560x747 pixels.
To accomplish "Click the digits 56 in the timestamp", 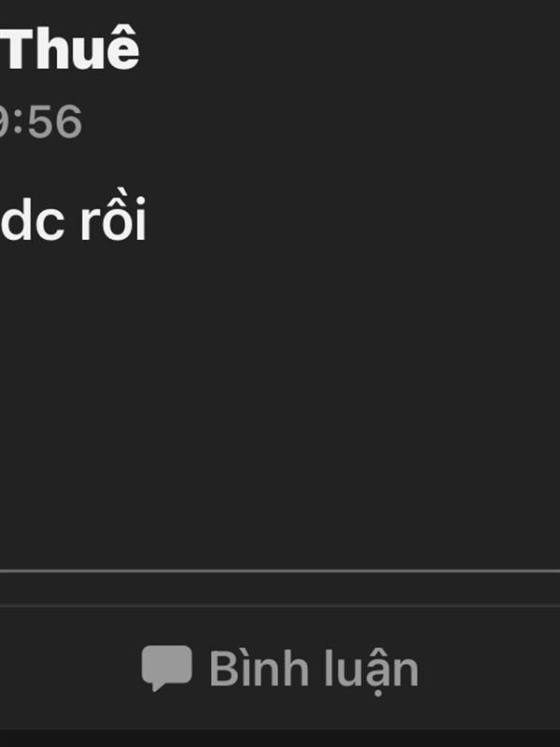I will pos(55,122).
